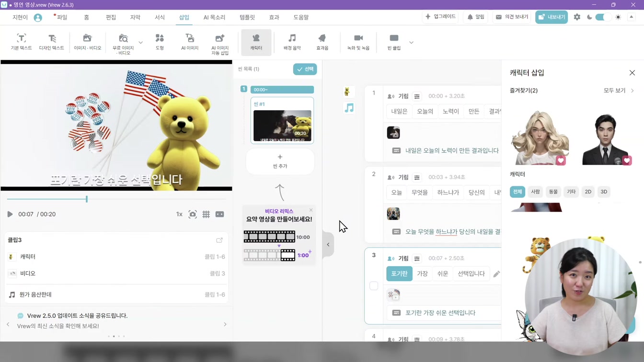The height and width of the screenshot is (362, 644).
Task: Open voice settings icon for clip 1
Action: coord(417,96)
